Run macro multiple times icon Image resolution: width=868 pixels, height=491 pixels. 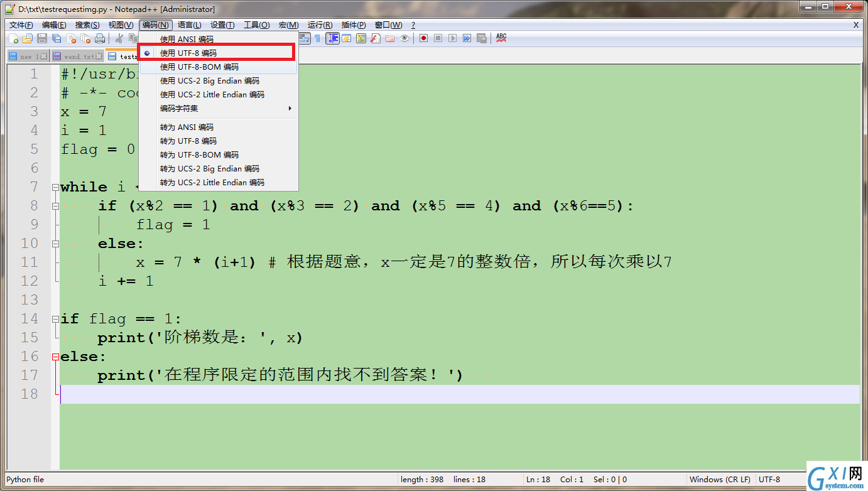click(467, 38)
